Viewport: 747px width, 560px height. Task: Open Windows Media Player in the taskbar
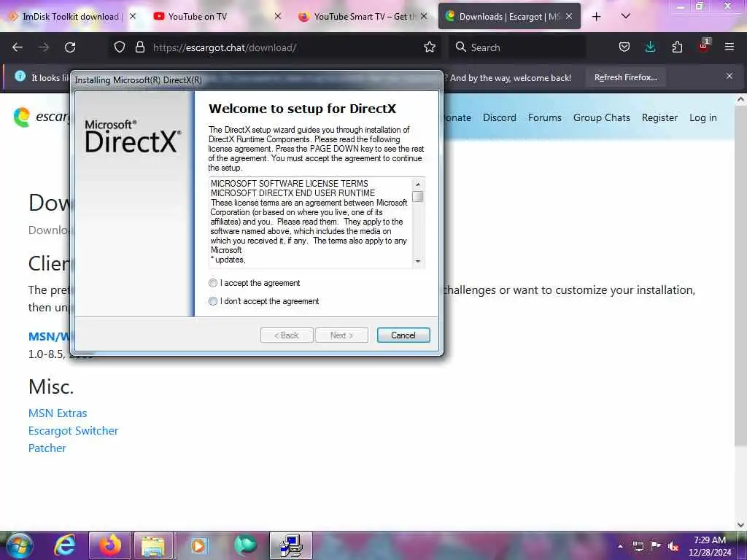click(x=199, y=545)
